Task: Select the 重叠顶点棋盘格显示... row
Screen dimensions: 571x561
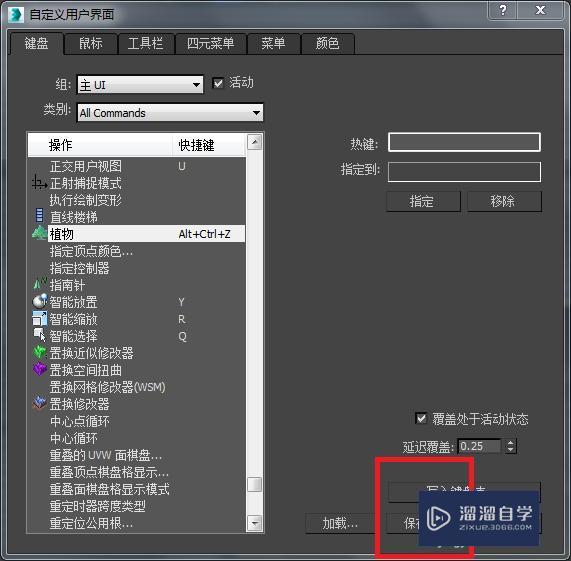Action: 137,472
